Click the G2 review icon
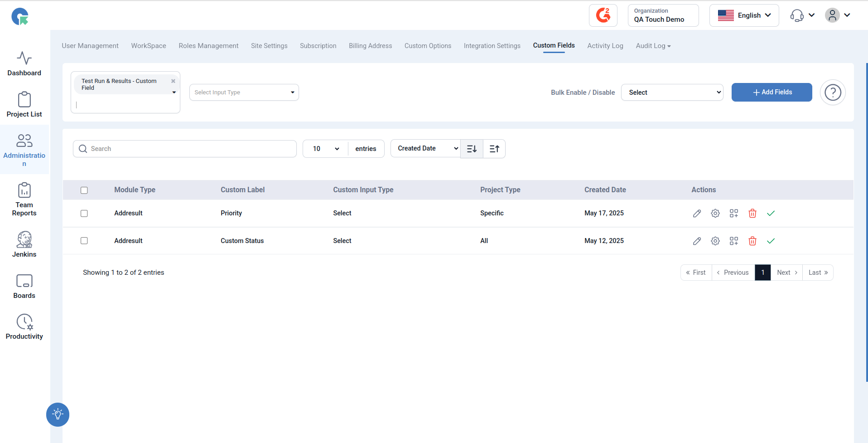The height and width of the screenshot is (443, 868). [x=603, y=15]
